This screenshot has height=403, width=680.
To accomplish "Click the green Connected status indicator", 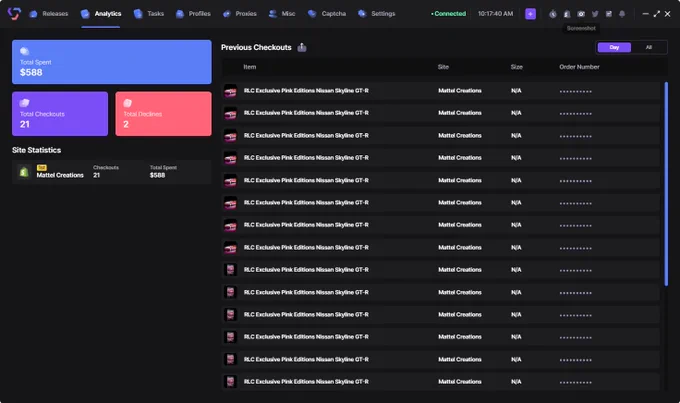I will pos(448,14).
